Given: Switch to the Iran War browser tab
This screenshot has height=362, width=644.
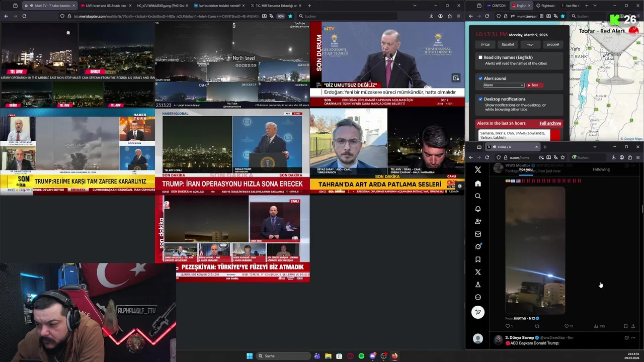Looking at the screenshot, I should click(570, 6).
